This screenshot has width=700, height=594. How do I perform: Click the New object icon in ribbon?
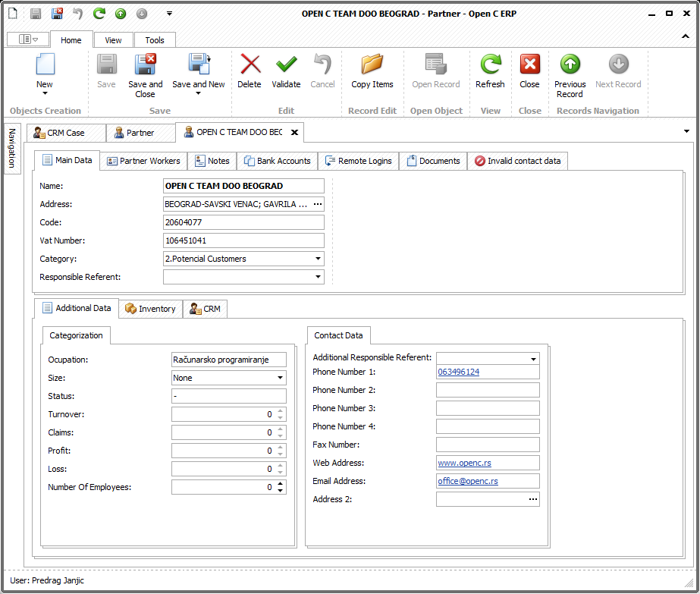45,64
